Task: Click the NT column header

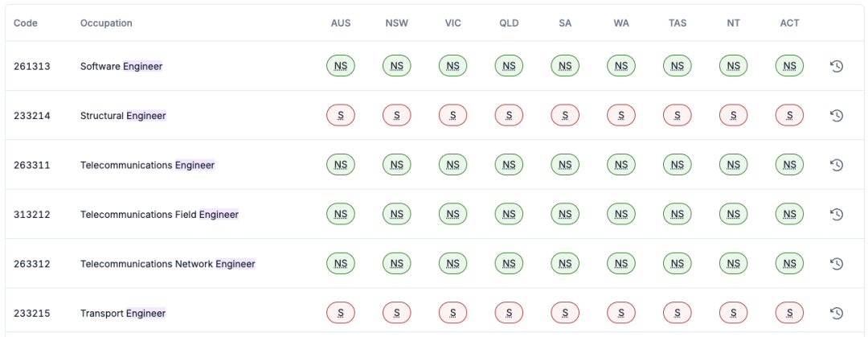Action: (733, 23)
